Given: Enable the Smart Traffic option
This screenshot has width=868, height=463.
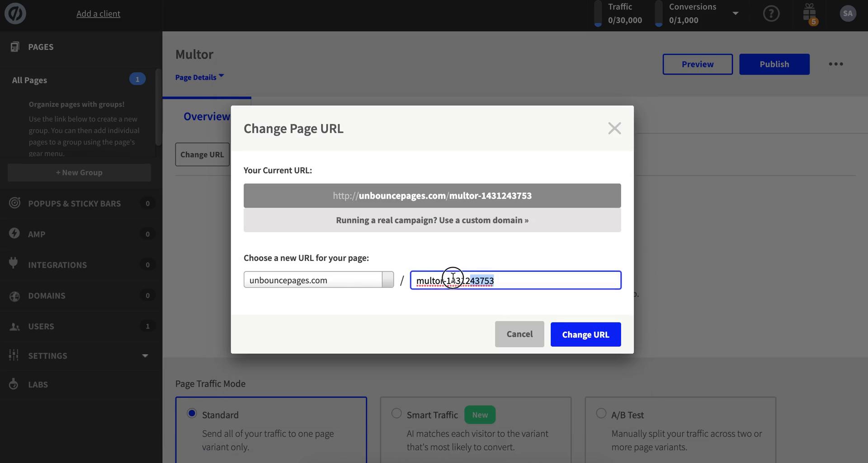Looking at the screenshot, I should pos(396,413).
